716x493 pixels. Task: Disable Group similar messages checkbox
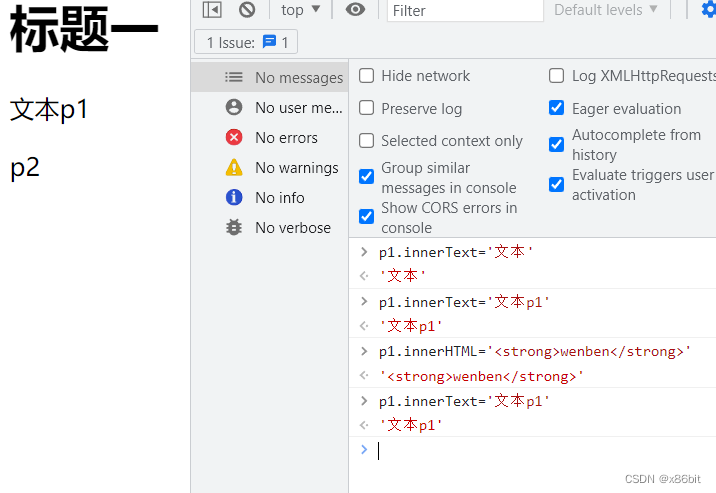[x=366, y=176]
